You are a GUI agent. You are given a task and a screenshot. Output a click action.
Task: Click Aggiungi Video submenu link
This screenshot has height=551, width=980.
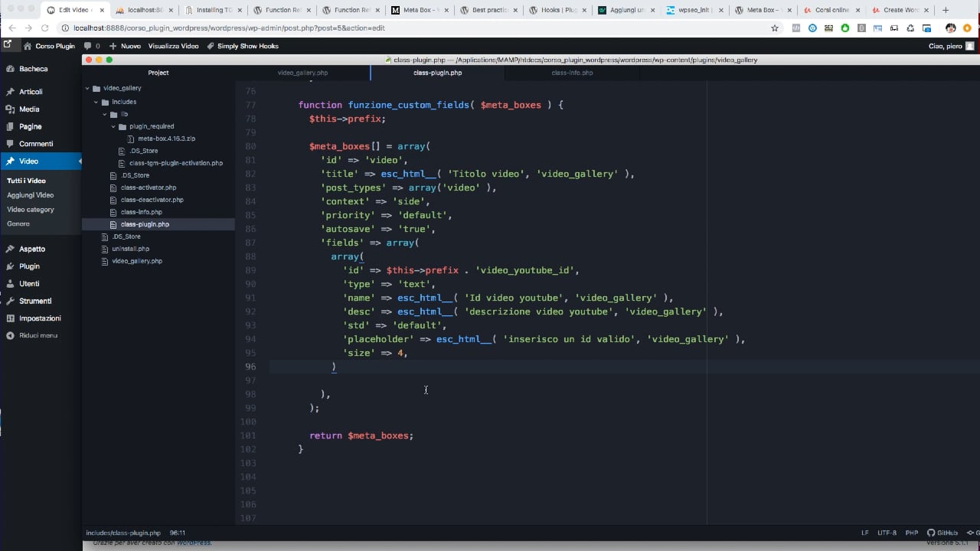[x=31, y=195]
